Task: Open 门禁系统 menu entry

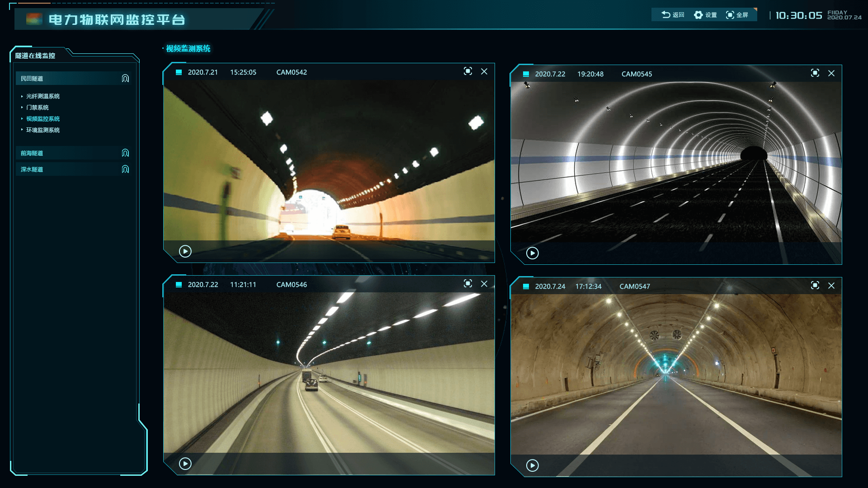Action: pos(38,108)
